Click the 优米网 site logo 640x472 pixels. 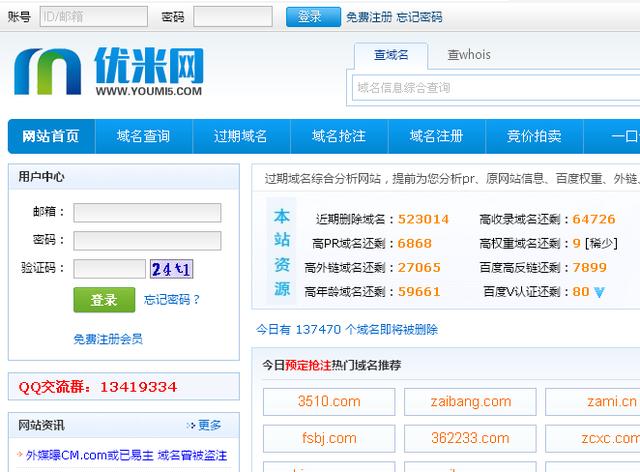tap(109, 71)
